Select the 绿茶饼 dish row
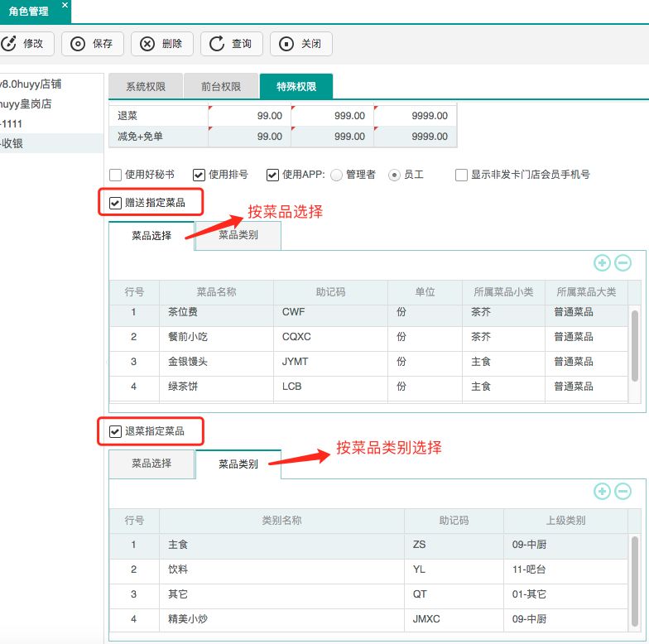 point(369,389)
